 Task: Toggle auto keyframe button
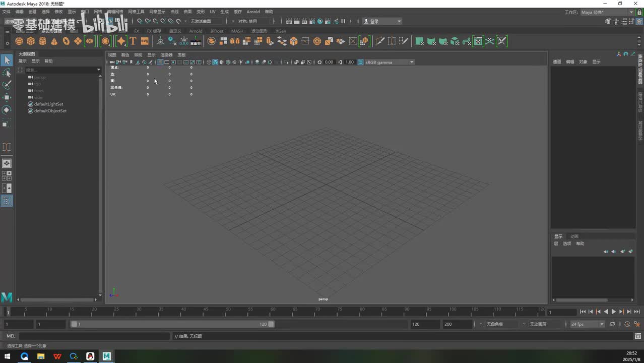pyautogui.click(x=627, y=324)
